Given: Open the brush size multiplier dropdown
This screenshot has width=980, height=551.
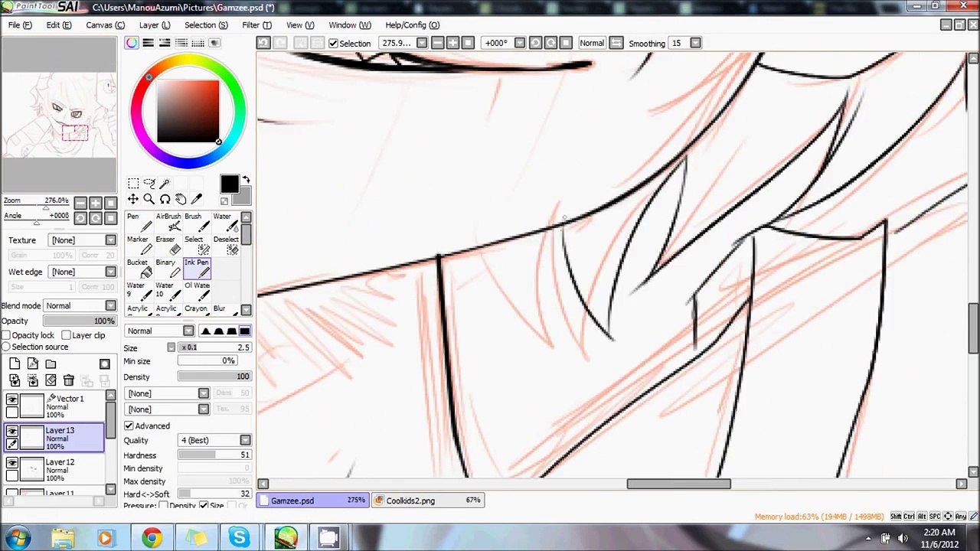Looking at the screenshot, I should pyautogui.click(x=171, y=347).
